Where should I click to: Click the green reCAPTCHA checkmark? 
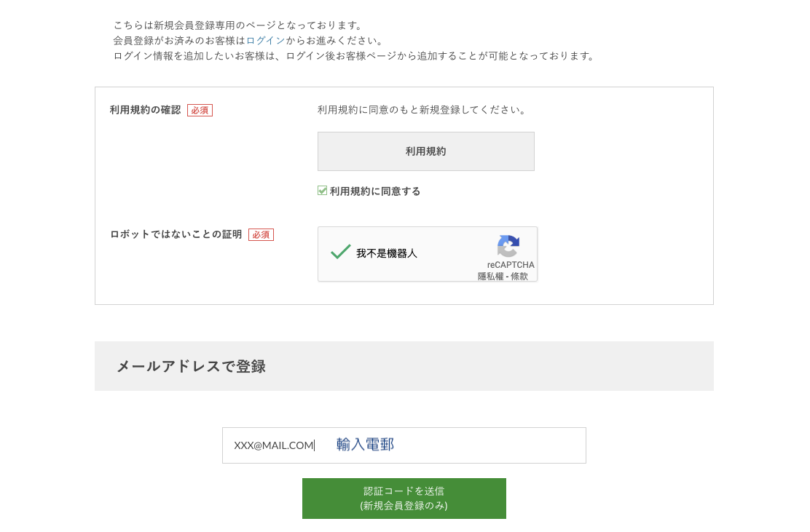tap(341, 252)
